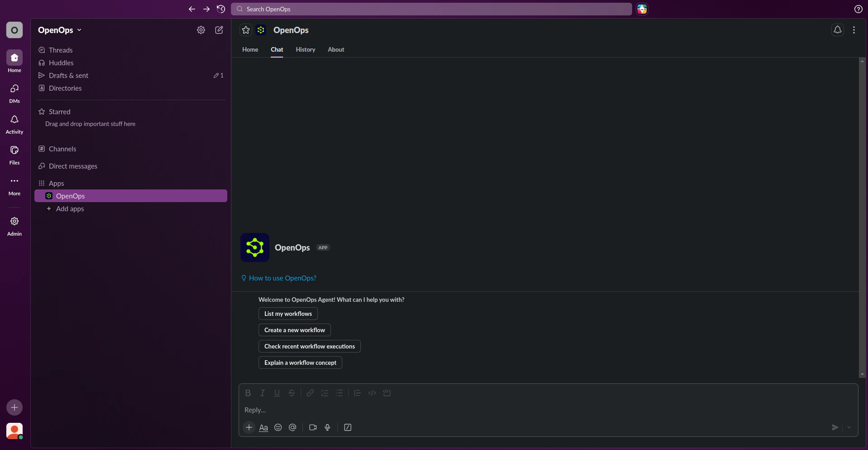Open notification preferences via the bell icon
The image size is (868, 450).
[837, 29]
